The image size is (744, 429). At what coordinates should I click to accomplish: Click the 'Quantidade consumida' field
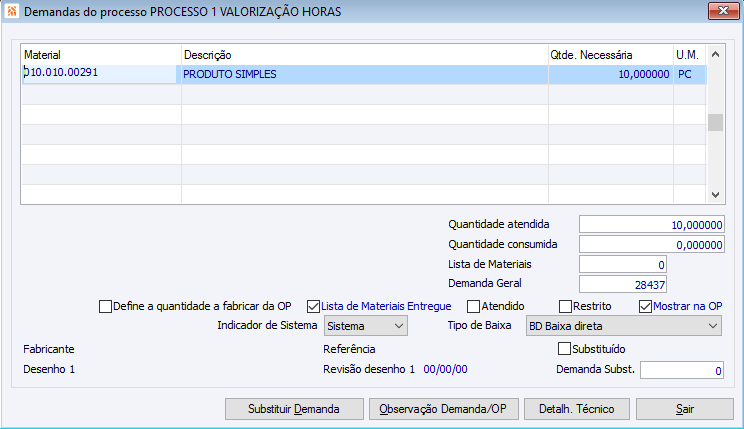tap(651, 244)
